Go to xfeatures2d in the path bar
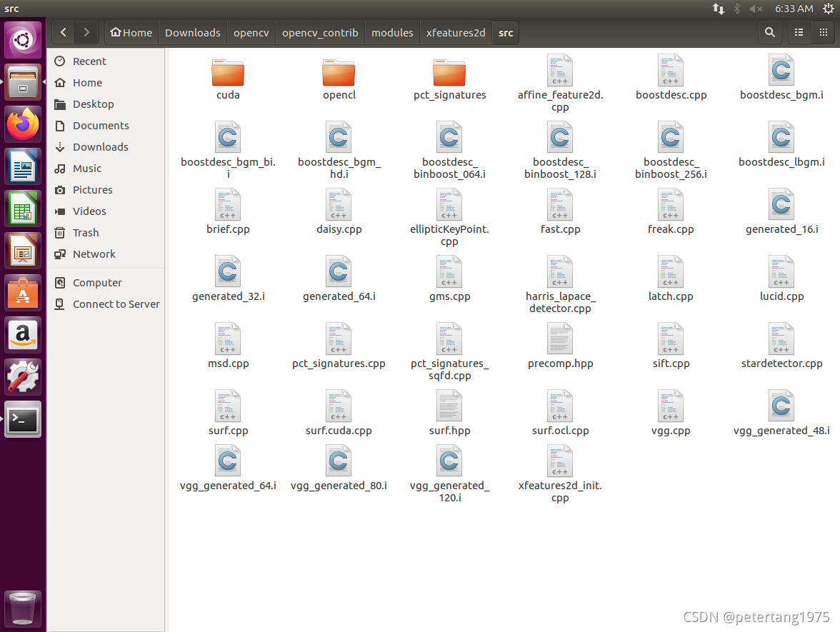Image resolution: width=840 pixels, height=632 pixels. (x=456, y=33)
